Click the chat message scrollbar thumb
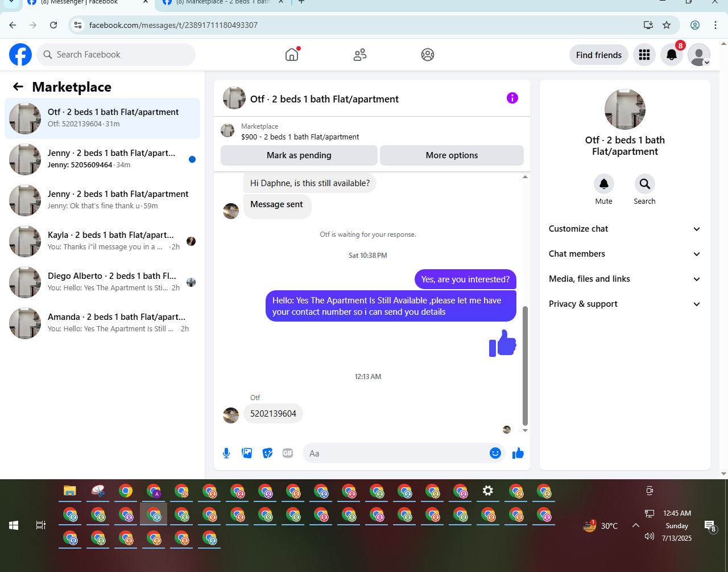This screenshot has height=572, width=728. coord(525,366)
